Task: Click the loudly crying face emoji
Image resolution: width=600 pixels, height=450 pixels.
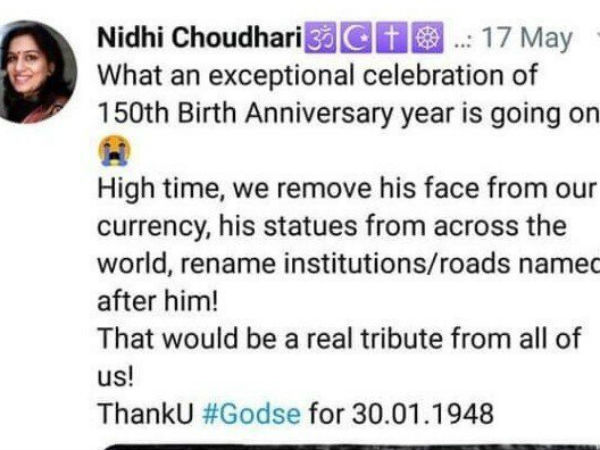Action: [114, 150]
